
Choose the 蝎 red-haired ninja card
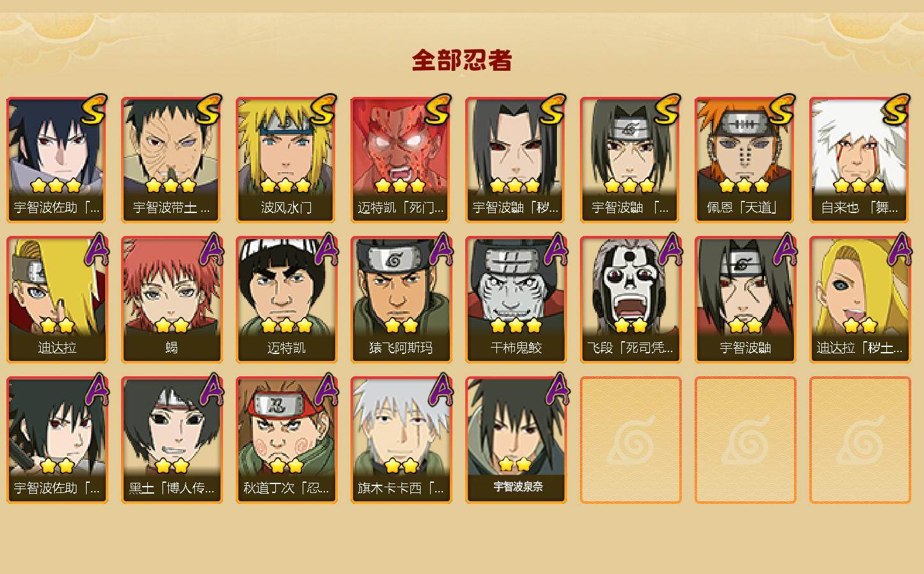[x=171, y=300]
